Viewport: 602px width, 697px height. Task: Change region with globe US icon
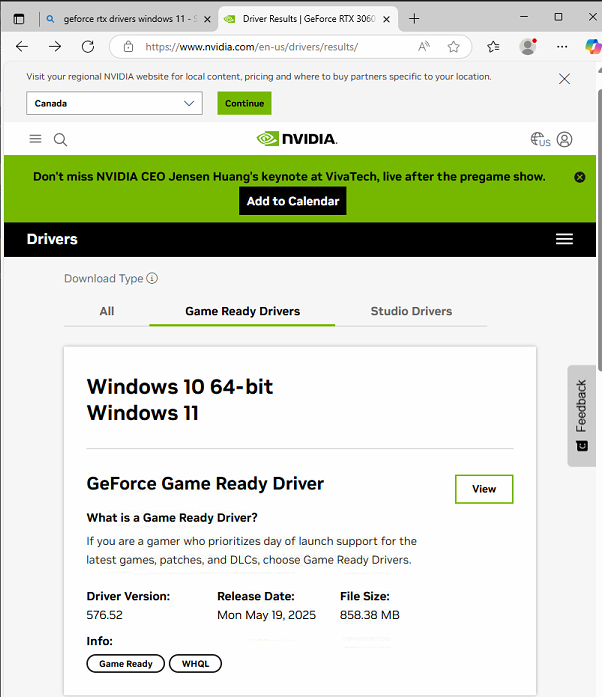coord(540,140)
